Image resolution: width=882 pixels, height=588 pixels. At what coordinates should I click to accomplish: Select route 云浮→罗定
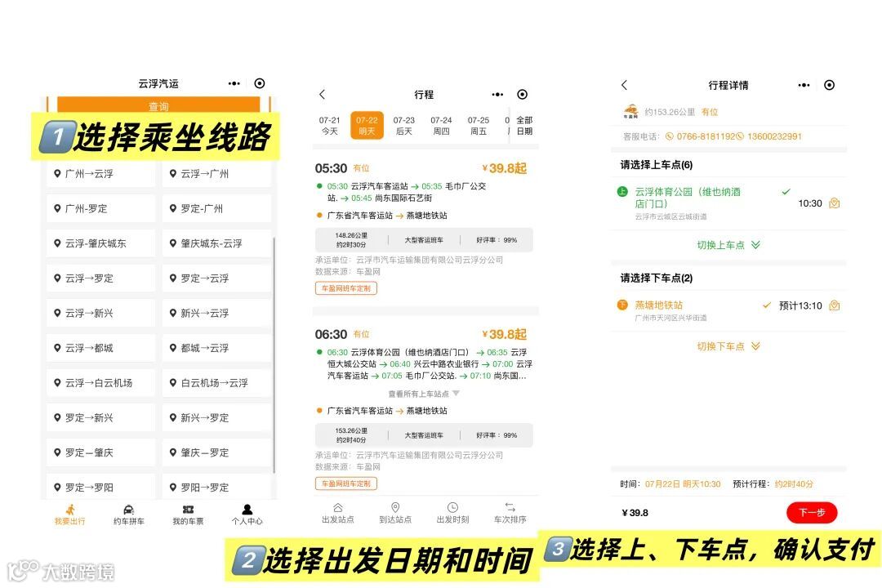tap(101, 278)
